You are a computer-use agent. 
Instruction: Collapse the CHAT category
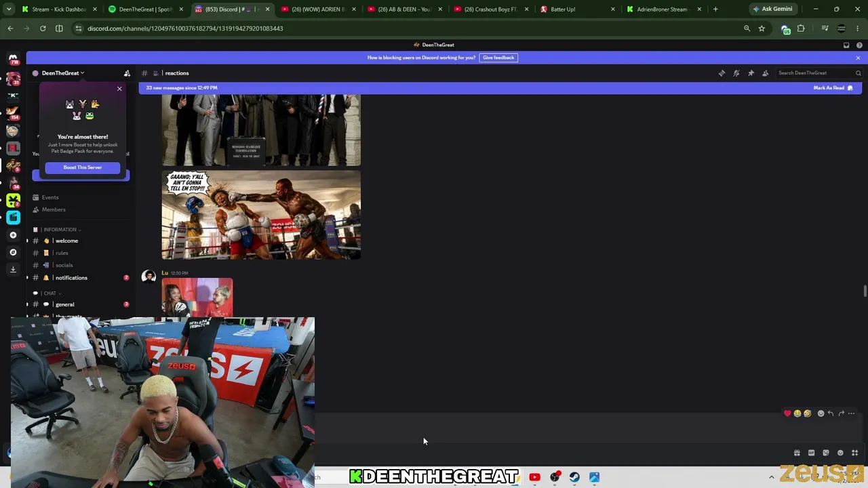point(49,293)
